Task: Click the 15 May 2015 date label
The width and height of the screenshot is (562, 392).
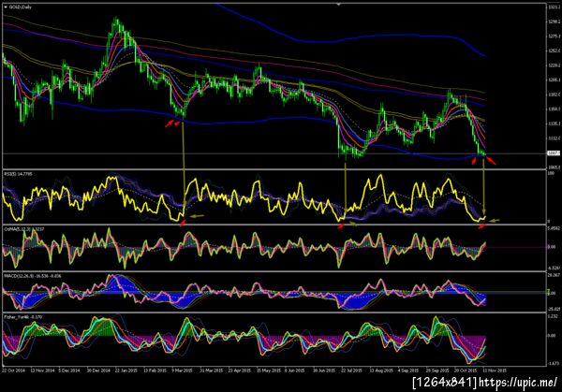Action: 268,370
